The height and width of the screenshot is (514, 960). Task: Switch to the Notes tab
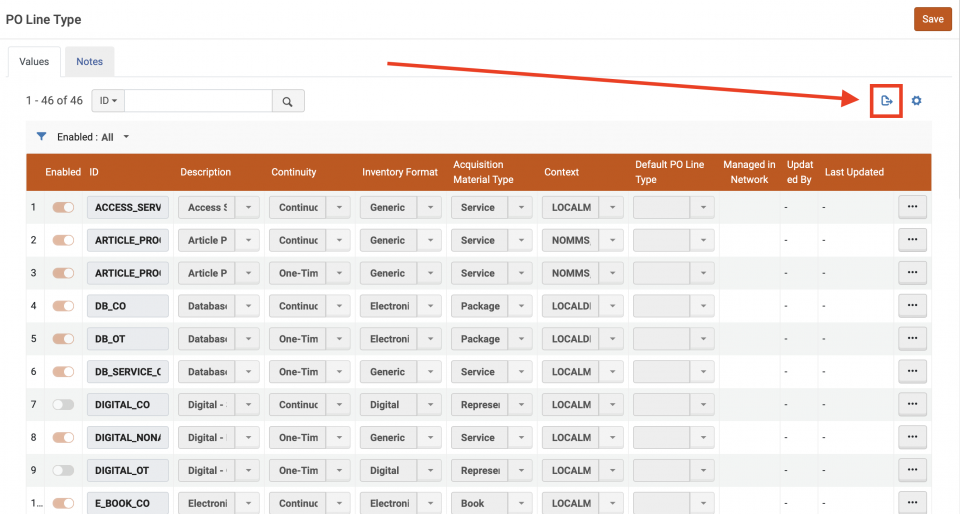coord(90,62)
